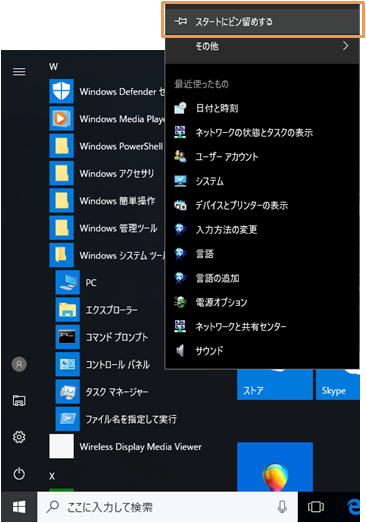
Task: Open the Windows 簡単操作 folder icon
Action: tap(61, 201)
